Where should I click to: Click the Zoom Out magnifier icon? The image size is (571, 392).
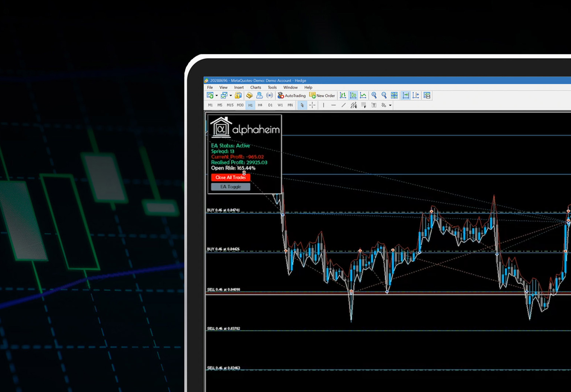[384, 95]
